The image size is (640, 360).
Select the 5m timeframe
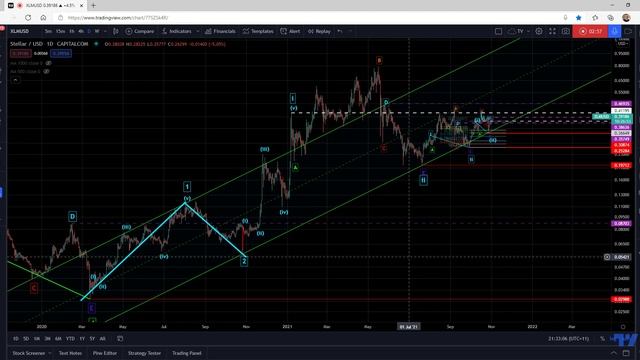(48, 31)
